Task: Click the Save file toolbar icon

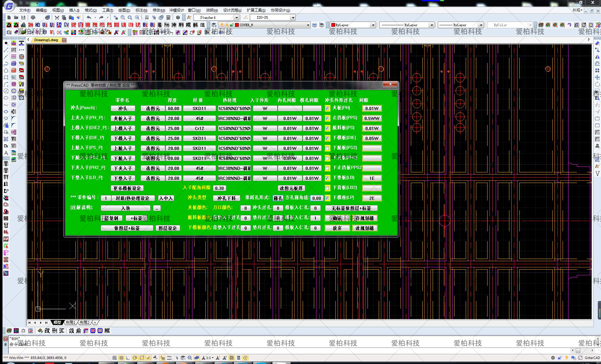Action: point(23,17)
